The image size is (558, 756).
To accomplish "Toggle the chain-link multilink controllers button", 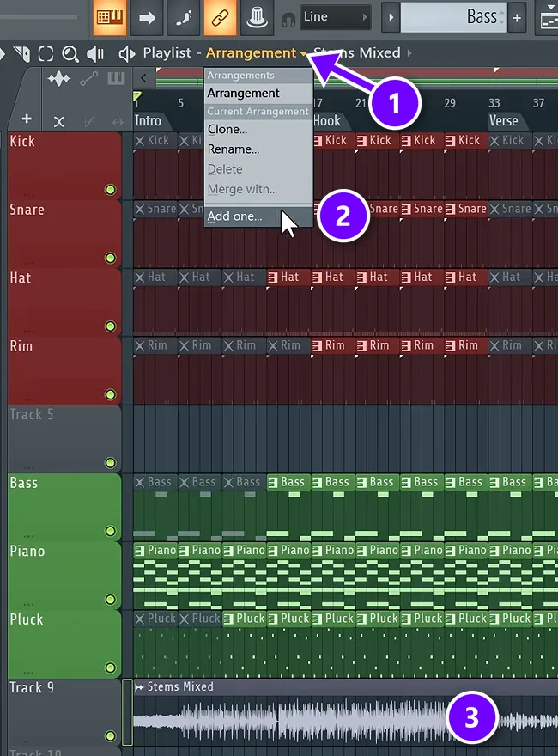I will coord(221,18).
